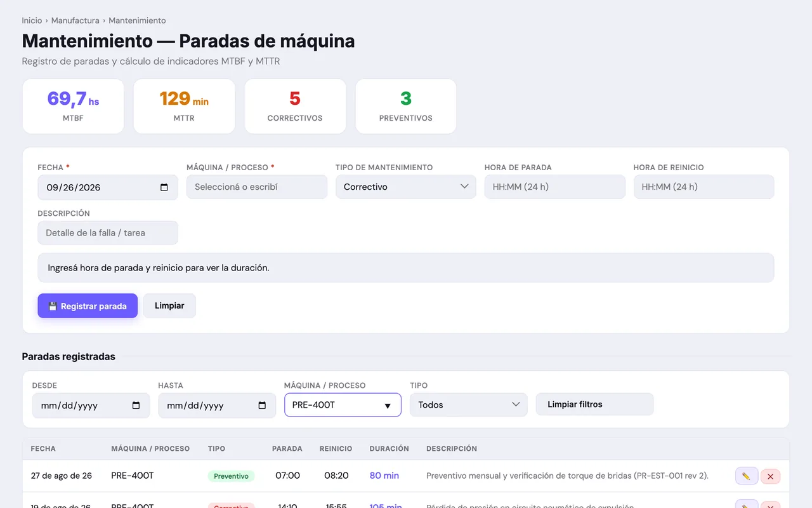Click the Hora de reinicio field
The image size is (812, 508).
[704, 187]
